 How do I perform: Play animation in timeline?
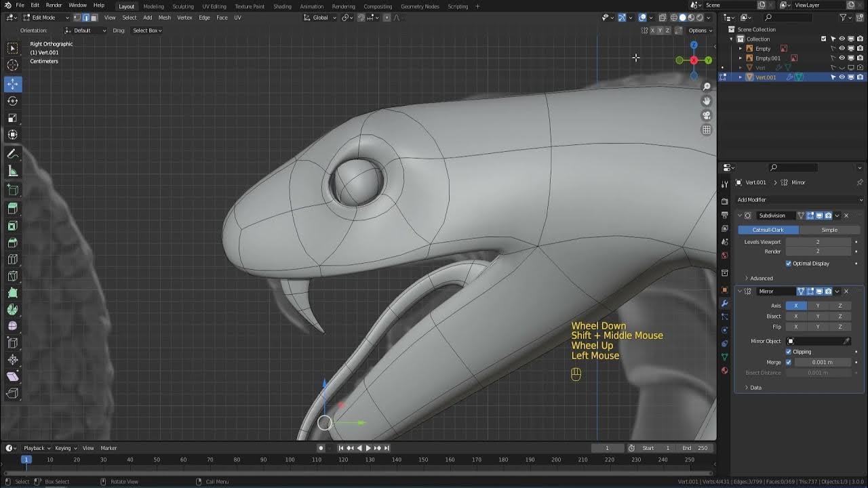368,448
